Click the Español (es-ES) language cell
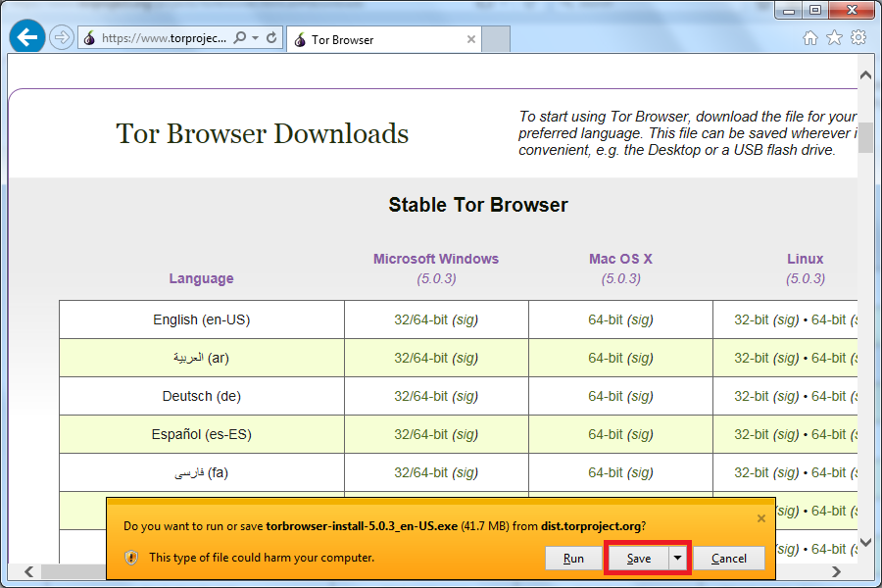Screen dimensions: 882x588 point(201,434)
